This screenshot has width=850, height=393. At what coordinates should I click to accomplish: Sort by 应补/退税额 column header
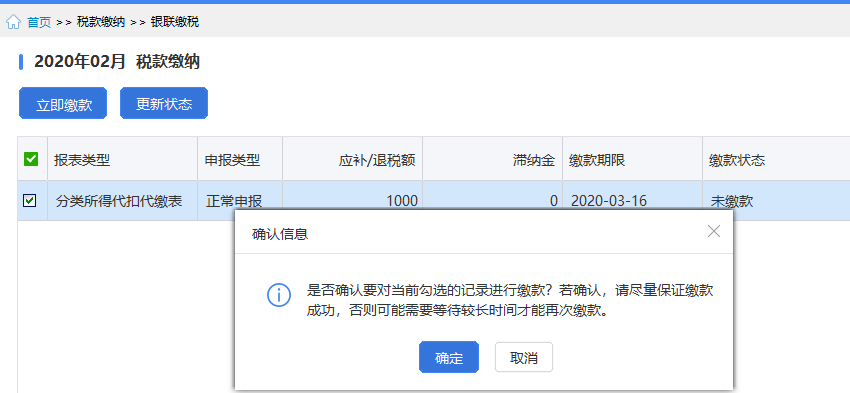tap(353, 159)
